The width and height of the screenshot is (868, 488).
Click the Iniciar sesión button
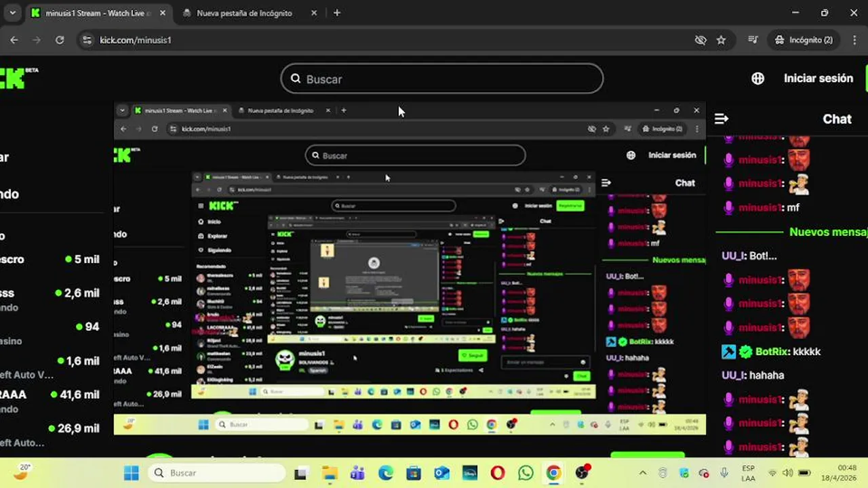coord(818,79)
